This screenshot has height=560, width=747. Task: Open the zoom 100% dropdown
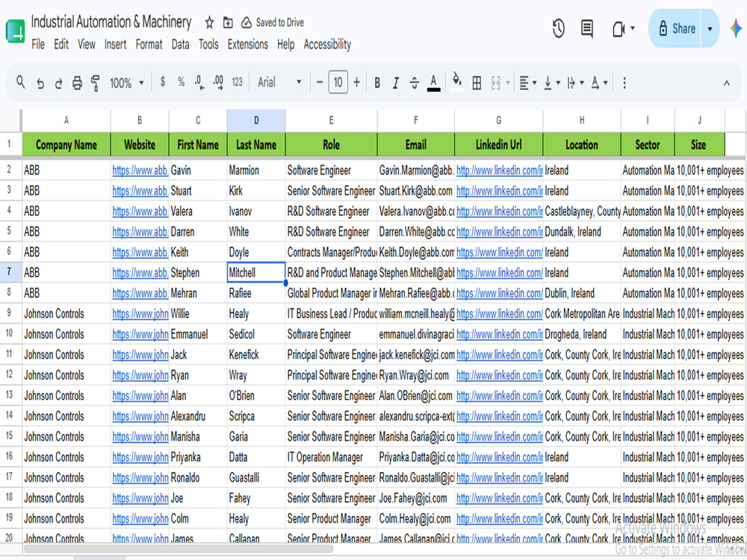(x=127, y=83)
